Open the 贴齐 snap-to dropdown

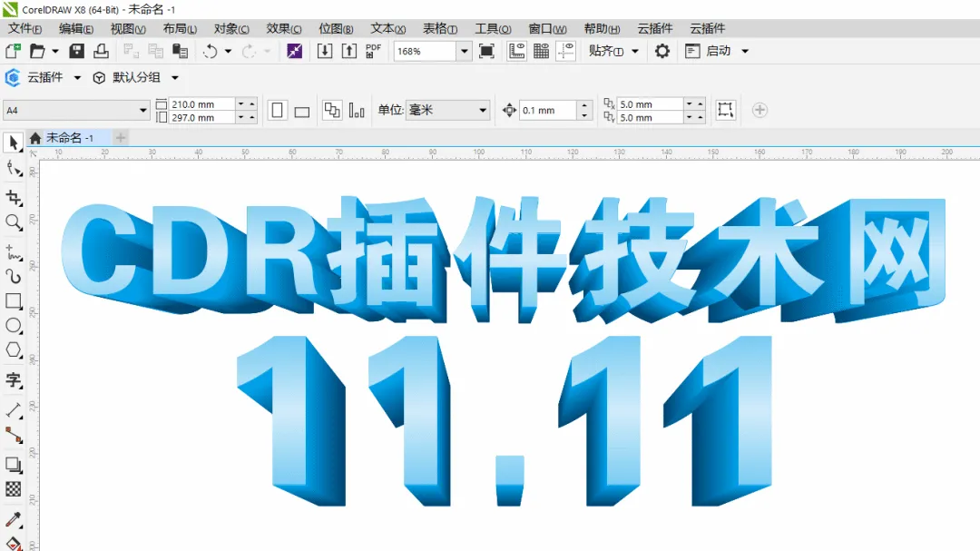(635, 51)
